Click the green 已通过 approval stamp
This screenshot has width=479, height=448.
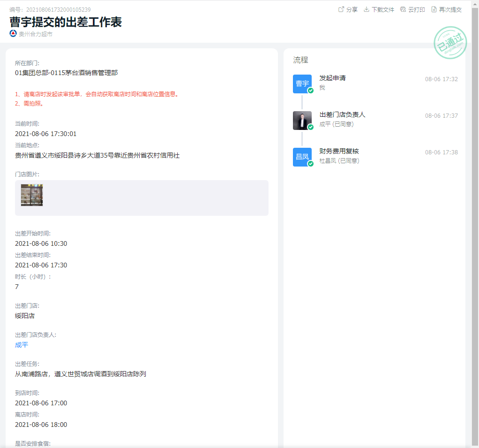[x=450, y=43]
